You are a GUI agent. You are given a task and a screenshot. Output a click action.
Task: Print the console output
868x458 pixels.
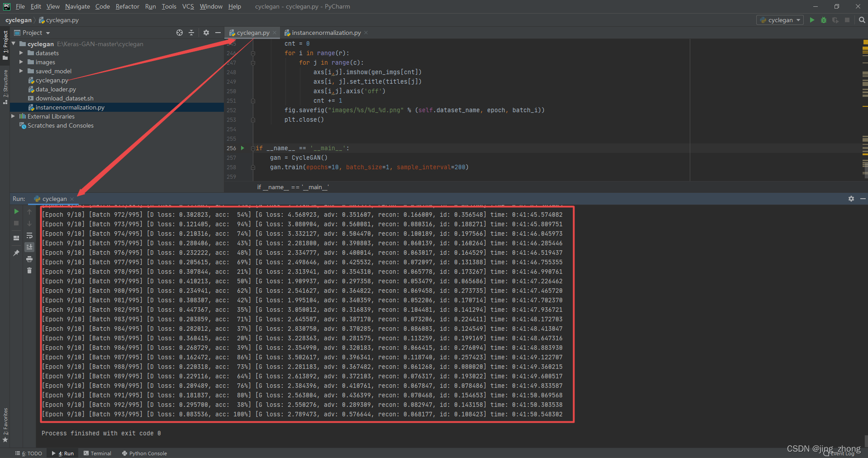click(x=29, y=259)
